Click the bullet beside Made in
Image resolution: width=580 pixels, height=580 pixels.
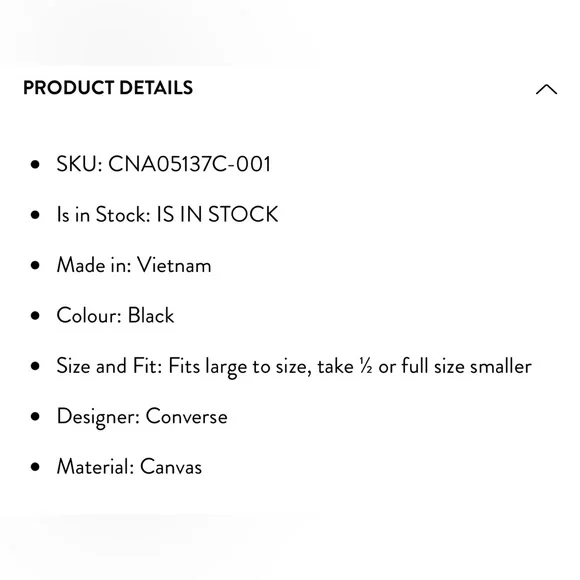[x=35, y=265]
